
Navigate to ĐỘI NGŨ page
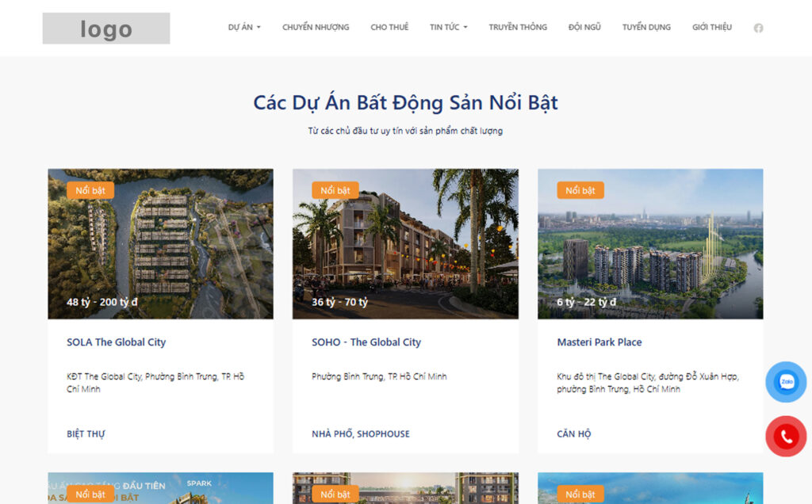pos(584,27)
